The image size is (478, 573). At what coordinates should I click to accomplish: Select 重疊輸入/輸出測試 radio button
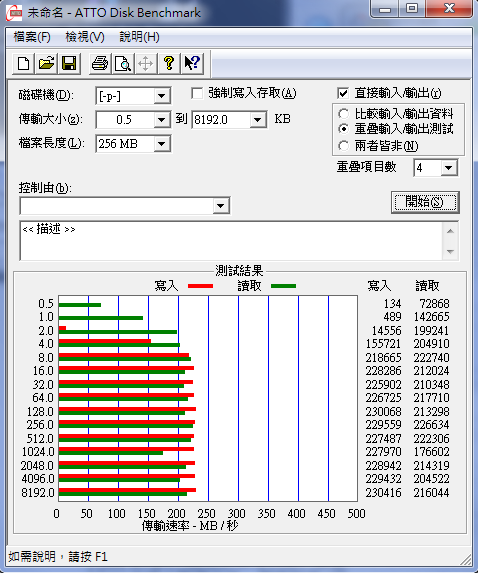pyautogui.click(x=343, y=129)
